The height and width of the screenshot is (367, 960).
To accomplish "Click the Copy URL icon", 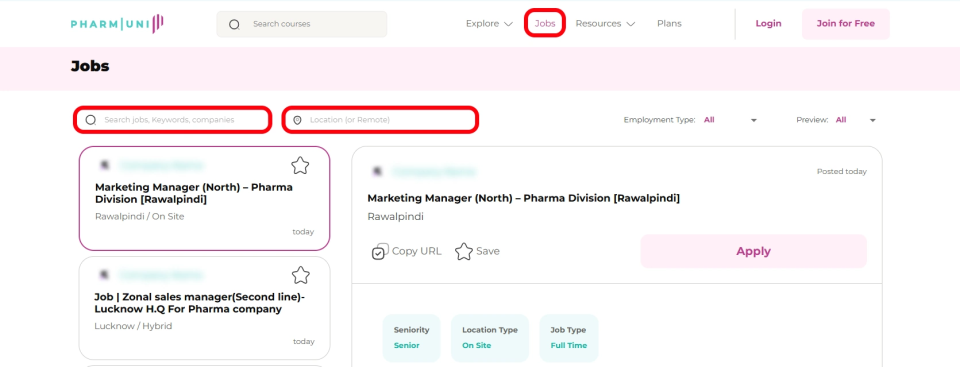I will (x=380, y=251).
